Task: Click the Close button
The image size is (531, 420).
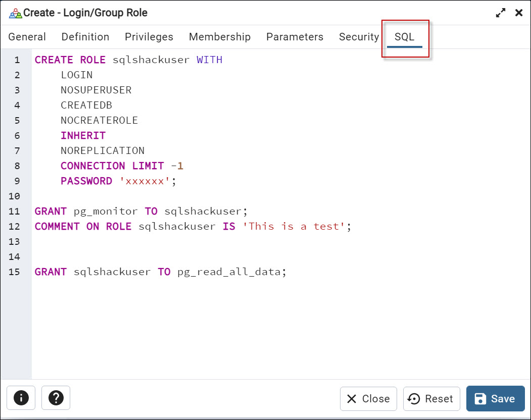Action: pyautogui.click(x=368, y=398)
